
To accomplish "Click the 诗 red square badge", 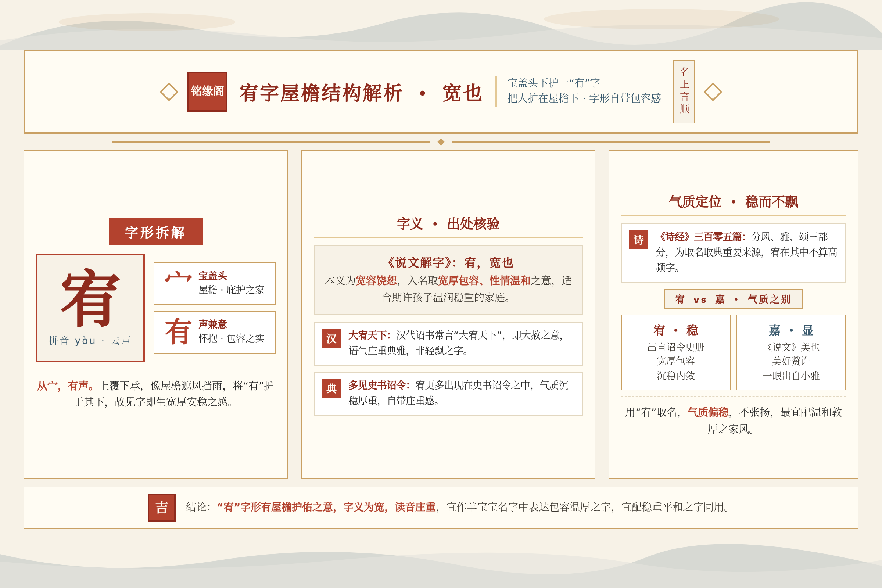I will (638, 240).
